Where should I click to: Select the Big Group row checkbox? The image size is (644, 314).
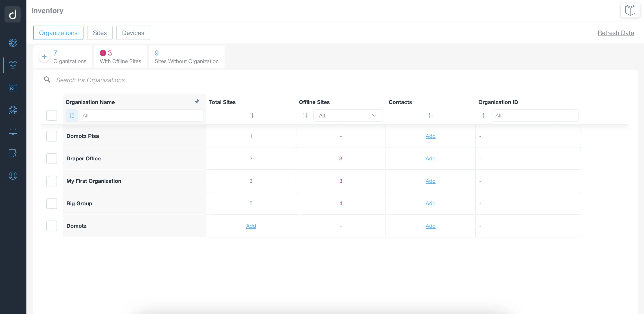click(x=52, y=203)
